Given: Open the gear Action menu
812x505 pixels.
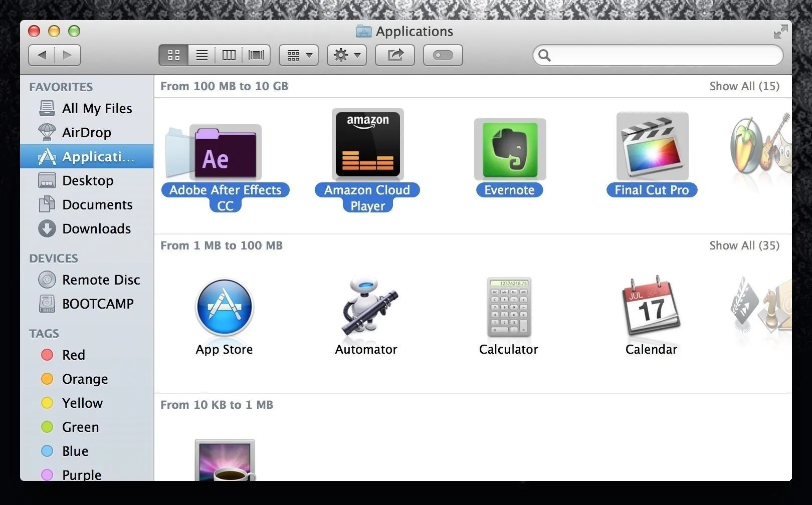Looking at the screenshot, I should coord(347,55).
